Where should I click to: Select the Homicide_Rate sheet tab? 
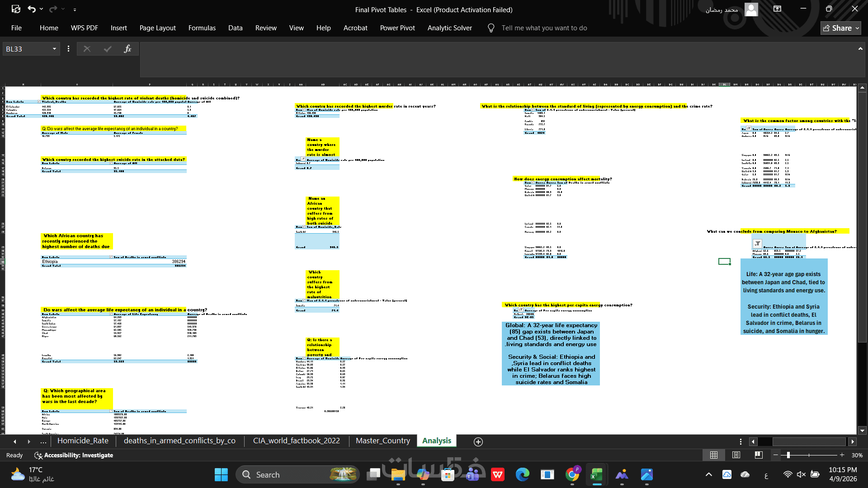coord(83,441)
